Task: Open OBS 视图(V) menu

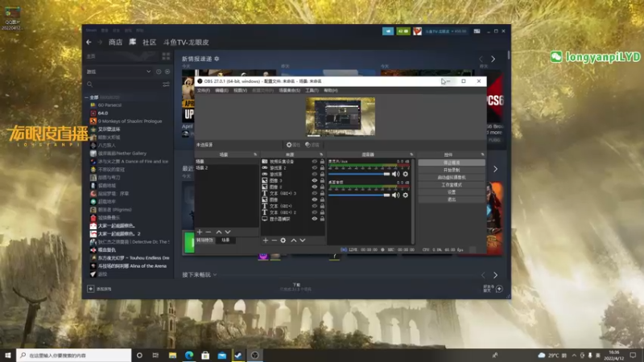Action: point(240,90)
